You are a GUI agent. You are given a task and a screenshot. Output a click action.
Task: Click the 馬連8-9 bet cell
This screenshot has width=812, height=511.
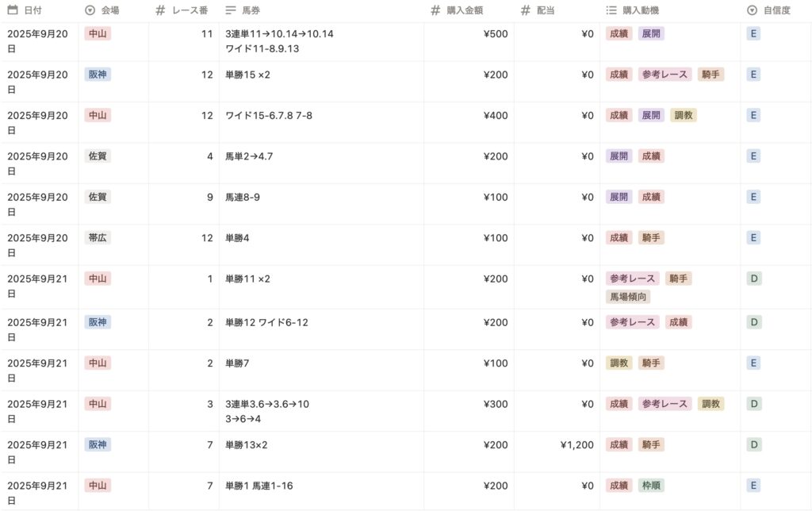pyautogui.click(x=243, y=197)
